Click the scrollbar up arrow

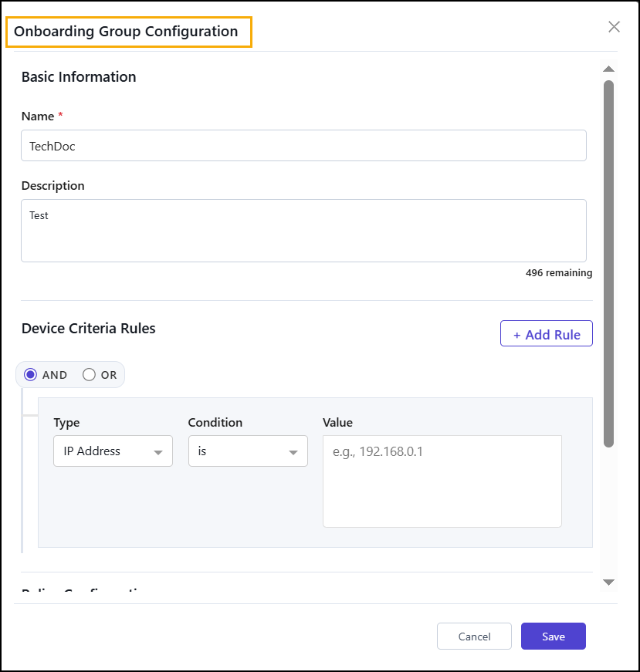[608, 69]
